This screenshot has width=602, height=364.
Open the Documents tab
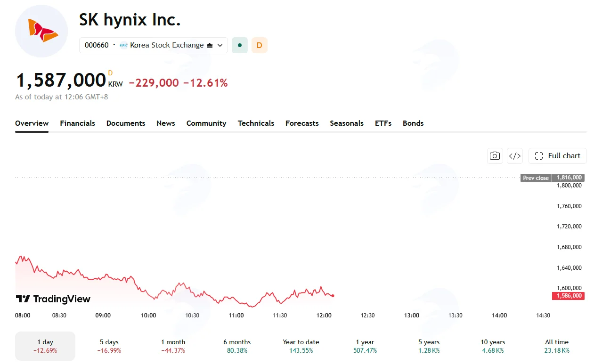coord(126,123)
